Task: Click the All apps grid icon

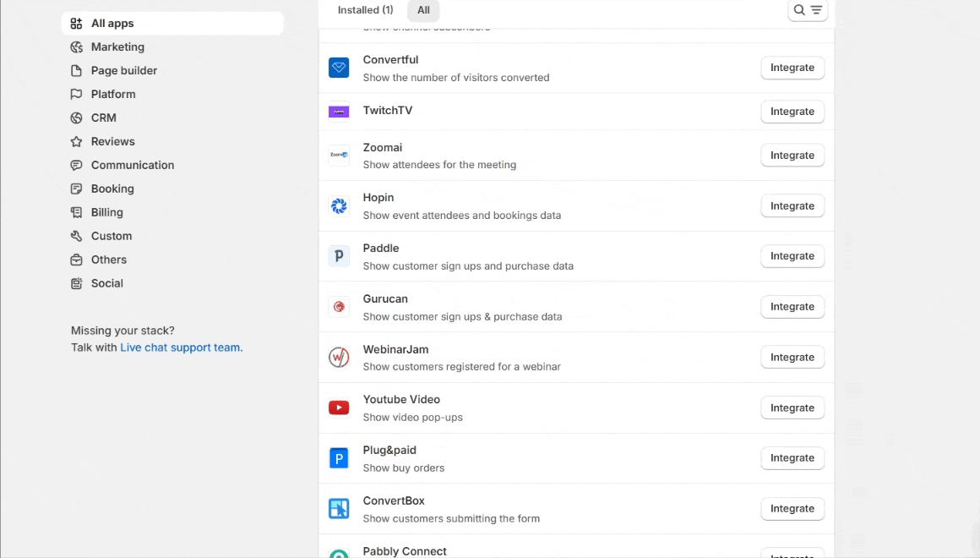Action: point(76,23)
